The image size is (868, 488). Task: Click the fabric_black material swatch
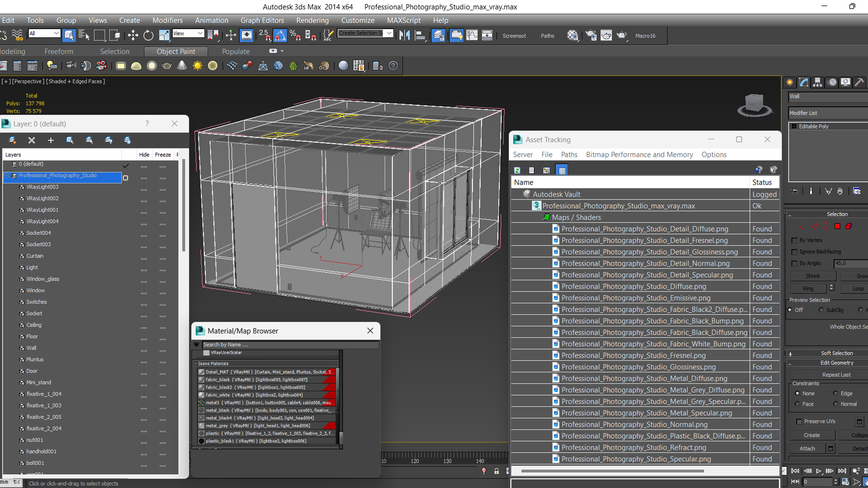202,380
